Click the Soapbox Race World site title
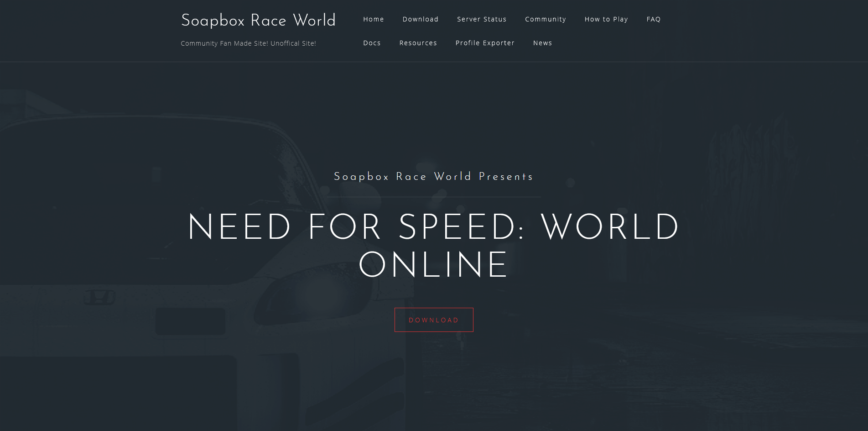The image size is (868, 431). tap(258, 20)
